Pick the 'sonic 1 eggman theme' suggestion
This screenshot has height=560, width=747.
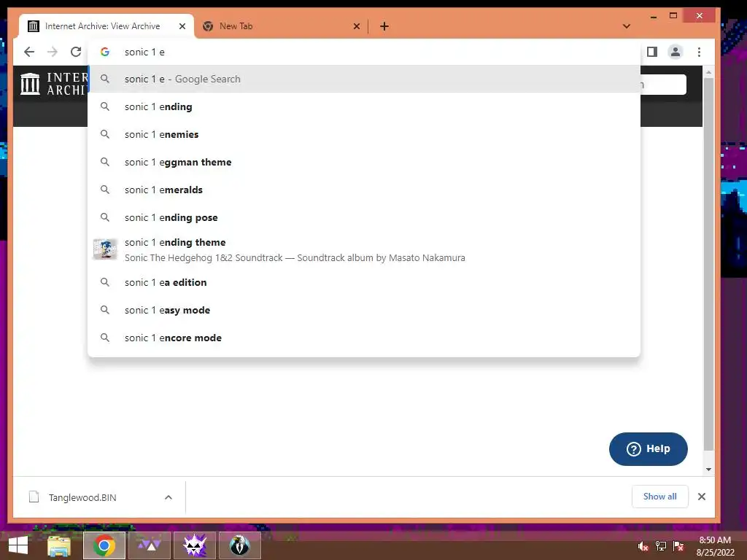pyautogui.click(x=364, y=162)
